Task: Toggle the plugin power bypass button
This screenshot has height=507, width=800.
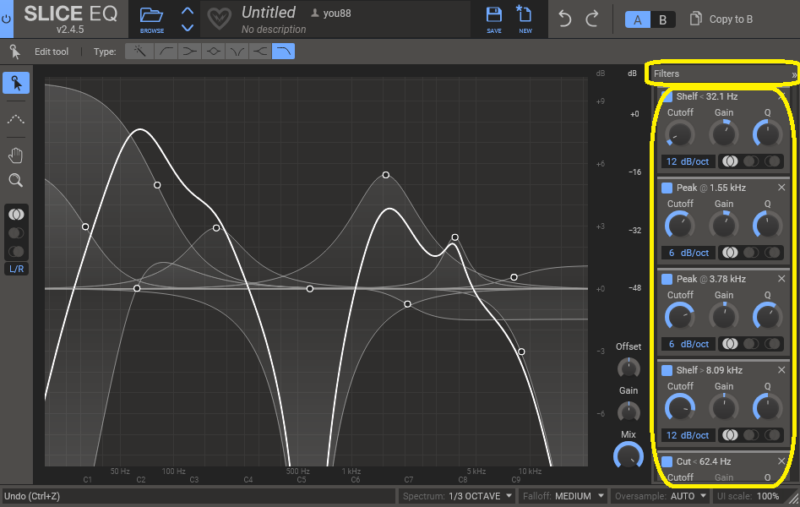Action: click(7, 19)
